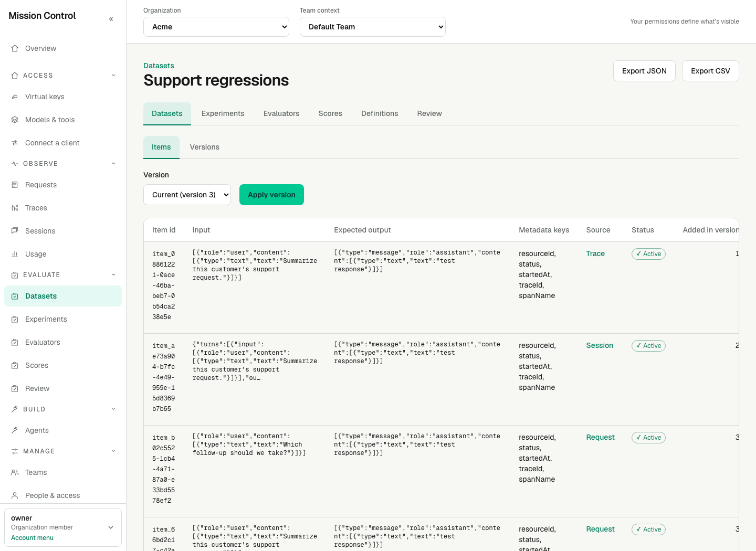
Task: Collapse the BUILD section chevron
Action: tap(113, 409)
